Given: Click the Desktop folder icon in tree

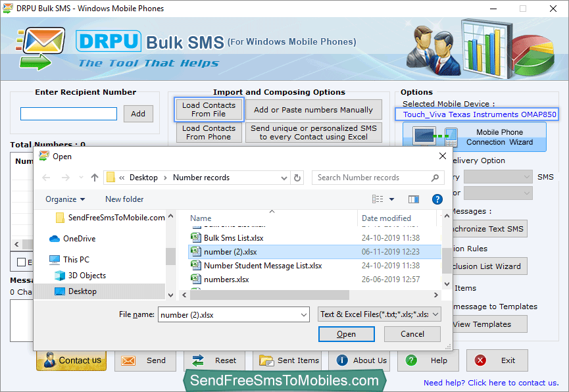Looking at the screenshot, I should [59, 291].
